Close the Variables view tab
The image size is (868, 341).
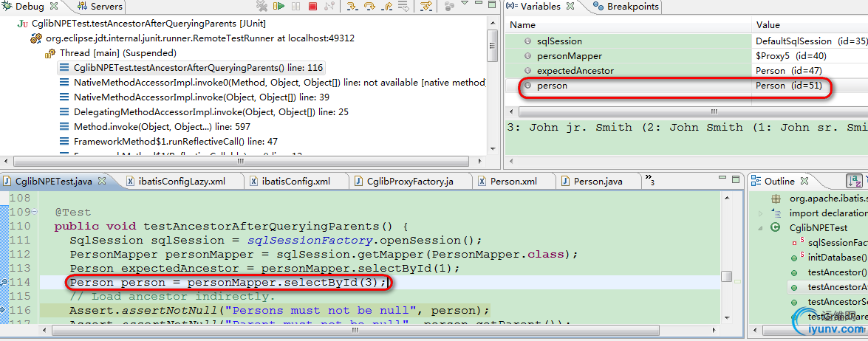570,7
